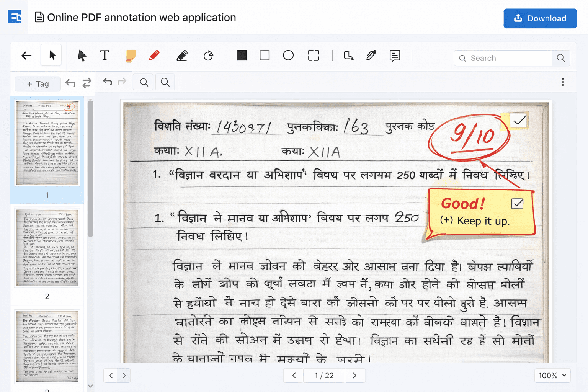Open page 2 thumbnail
This screenshot has width=588, height=392.
point(47,248)
